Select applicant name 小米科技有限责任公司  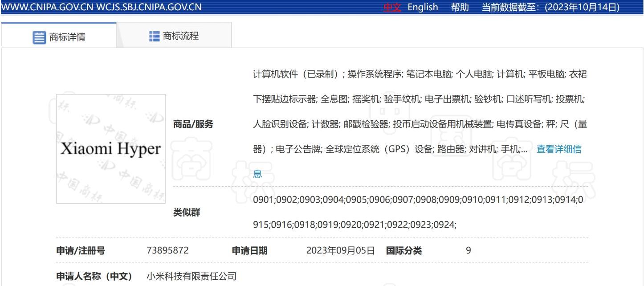click(x=192, y=277)
